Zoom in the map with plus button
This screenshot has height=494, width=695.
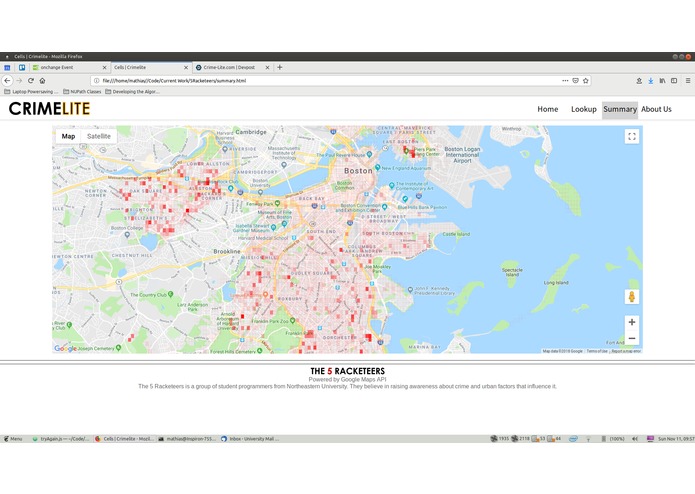pyautogui.click(x=632, y=322)
